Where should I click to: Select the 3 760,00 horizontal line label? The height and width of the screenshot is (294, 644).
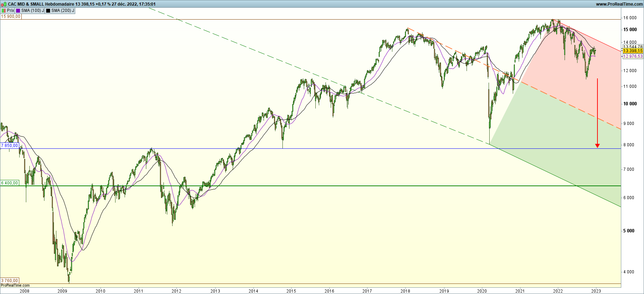pos(9,280)
